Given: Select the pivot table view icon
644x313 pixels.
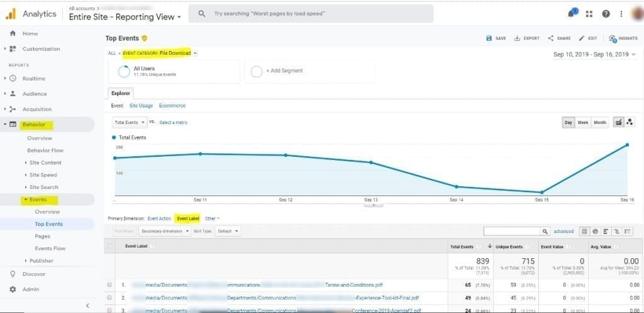Looking at the screenshot, I should pos(628,232).
